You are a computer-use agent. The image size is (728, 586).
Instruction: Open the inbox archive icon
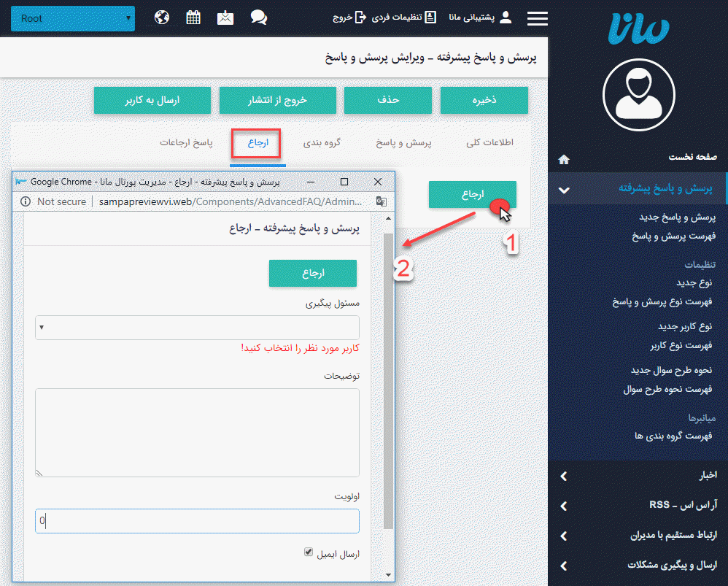[x=225, y=16]
